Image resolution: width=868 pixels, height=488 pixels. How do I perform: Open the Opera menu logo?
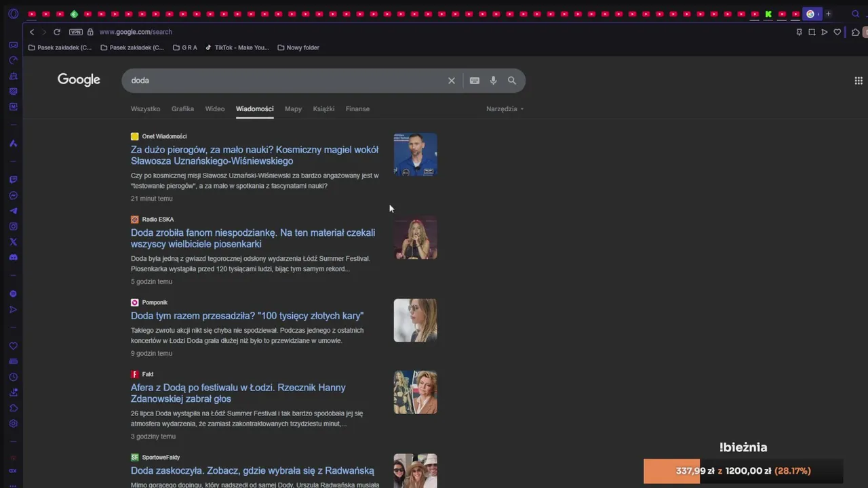[x=13, y=14]
